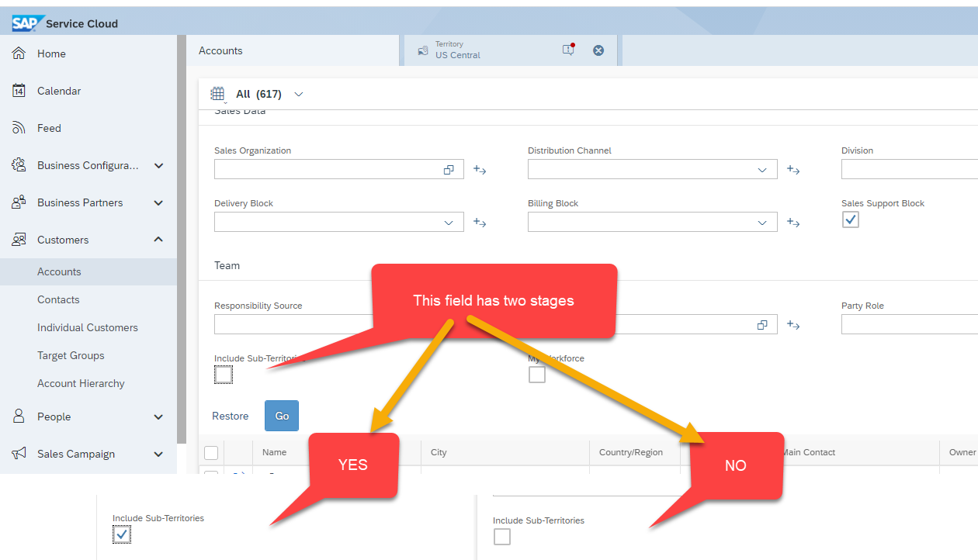Click into Division field
Image resolution: width=978 pixels, height=560 pixels.
tap(910, 170)
